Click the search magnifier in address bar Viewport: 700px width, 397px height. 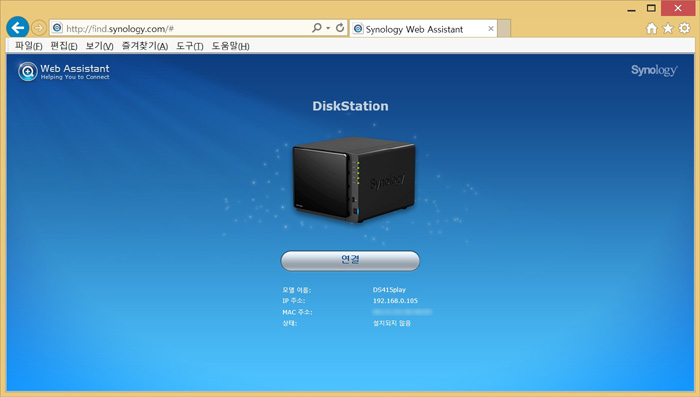[317, 28]
